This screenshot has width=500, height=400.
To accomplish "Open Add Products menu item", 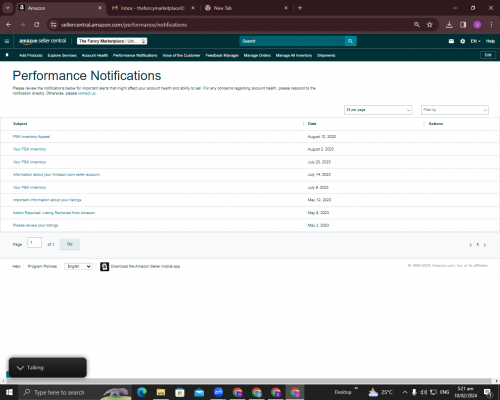I will click(x=31, y=55).
